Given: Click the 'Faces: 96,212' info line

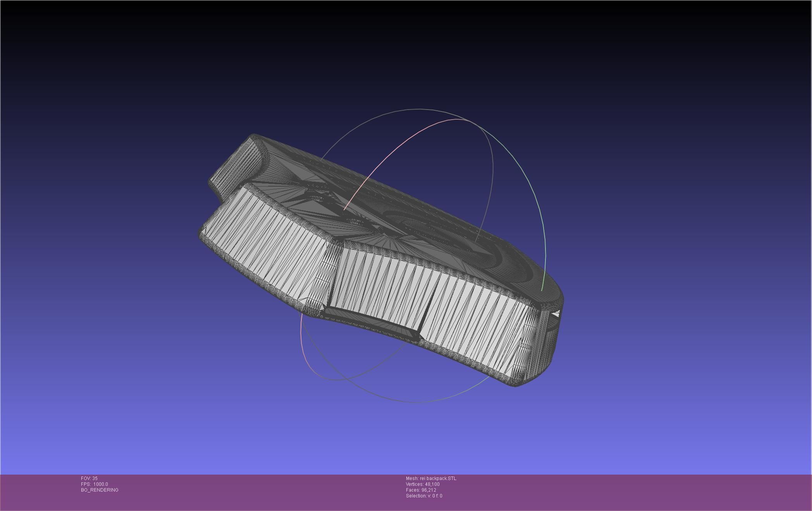Looking at the screenshot, I should click(x=421, y=490).
